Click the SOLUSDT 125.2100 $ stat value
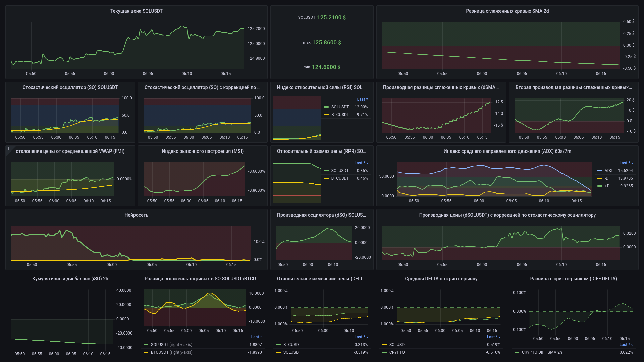The image size is (644, 362). point(331,17)
